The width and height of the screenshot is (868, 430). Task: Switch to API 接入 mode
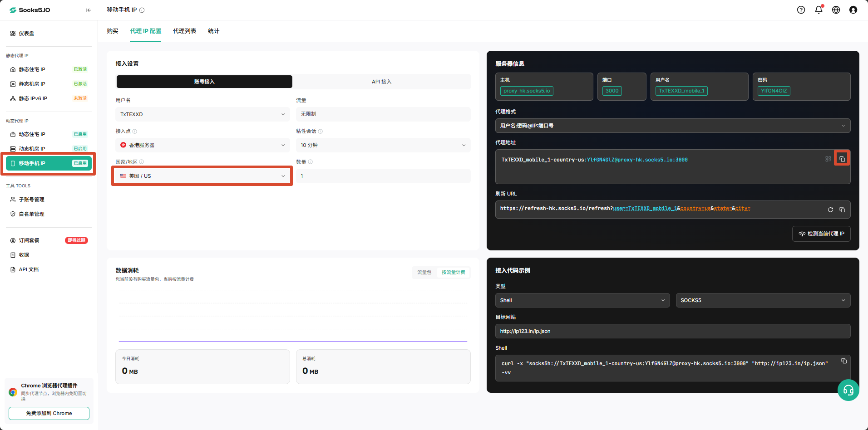381,82
